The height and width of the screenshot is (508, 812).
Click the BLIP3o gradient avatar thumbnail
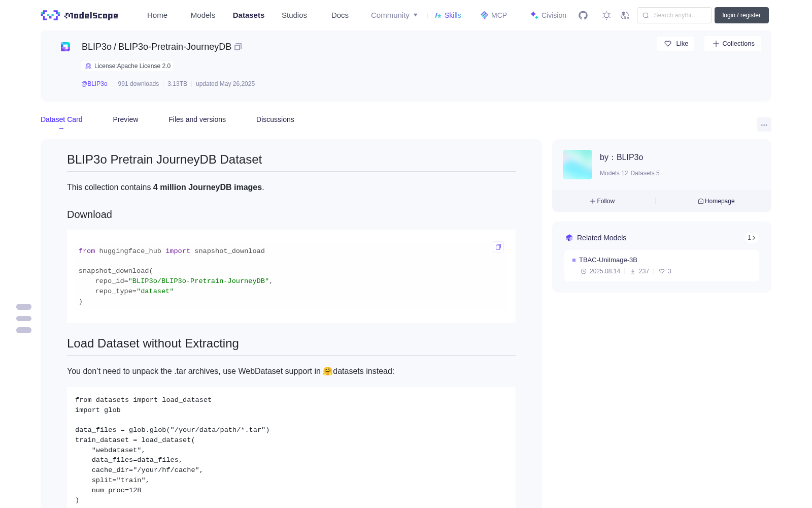[578, 165]
